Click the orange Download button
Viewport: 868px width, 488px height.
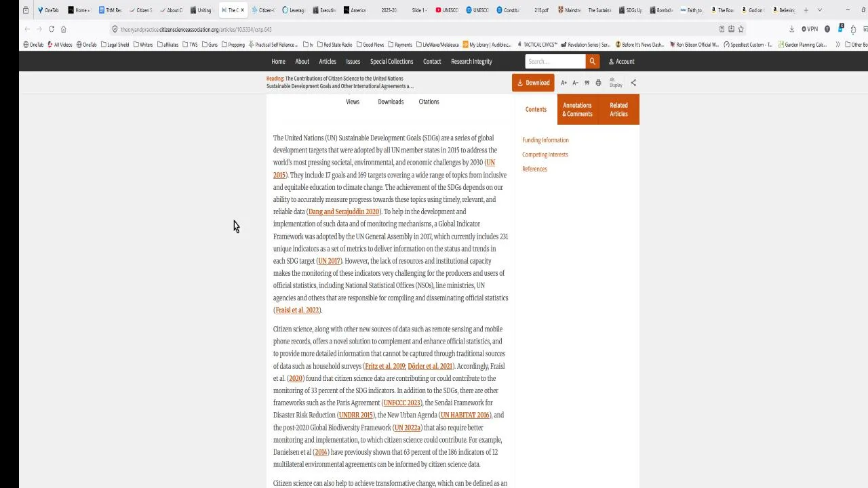533,83
